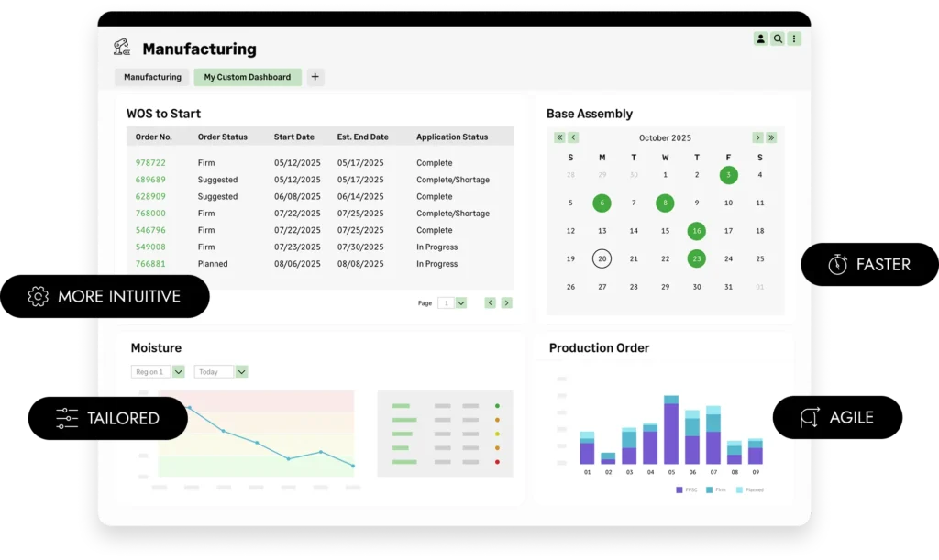The width and height of the screenshot is (939, 560).
Task: Go to next page of WOS table
Action: pyautogui.click(x=506, y=302)
